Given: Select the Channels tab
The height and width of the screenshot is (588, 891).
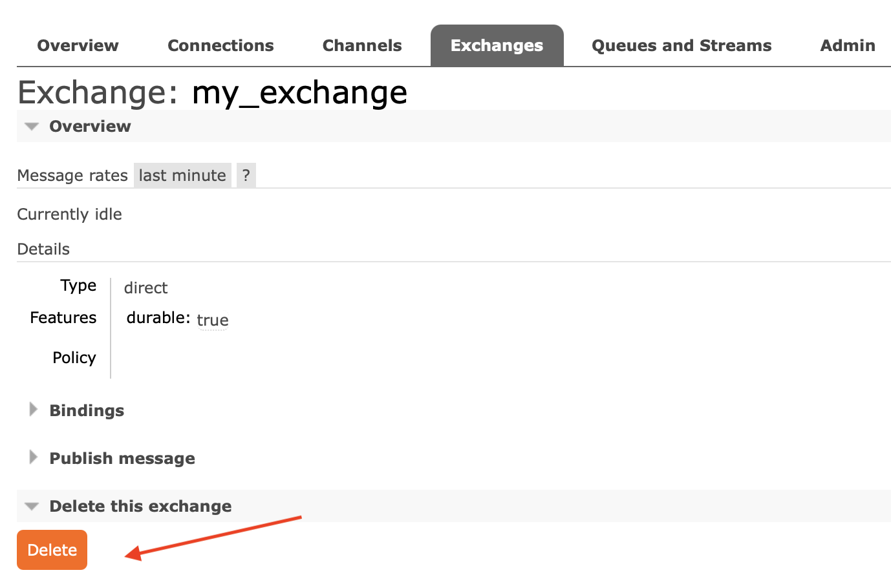Looking at the screenshot, I should click(x=362, y=45).
